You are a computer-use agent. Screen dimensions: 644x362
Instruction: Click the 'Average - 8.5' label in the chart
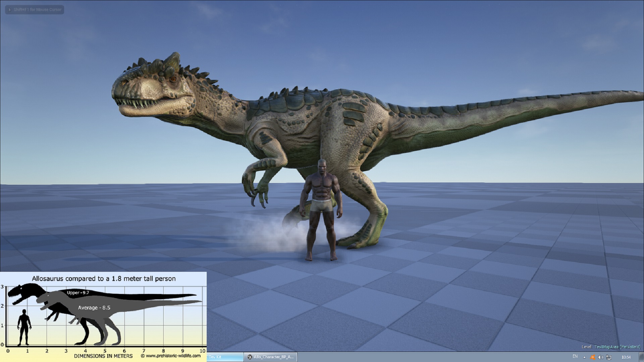pyautogui.click(x=94, y=308)
